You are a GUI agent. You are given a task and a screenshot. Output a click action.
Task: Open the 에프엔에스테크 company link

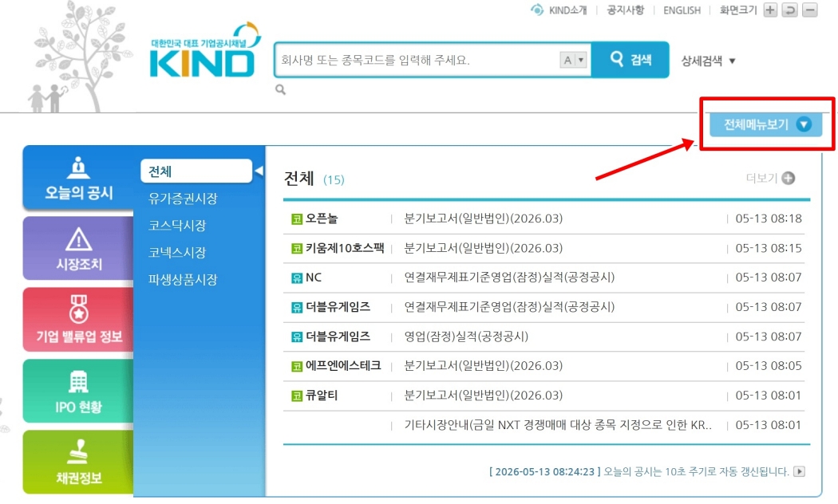[343, 366]
